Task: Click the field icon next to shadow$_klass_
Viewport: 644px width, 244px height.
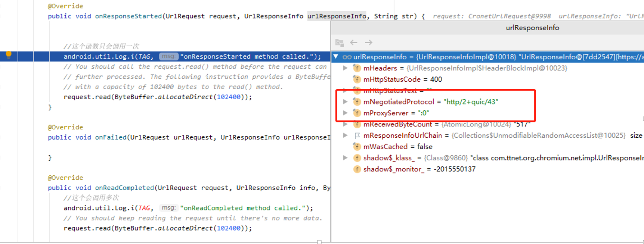Action: [357, 158]
